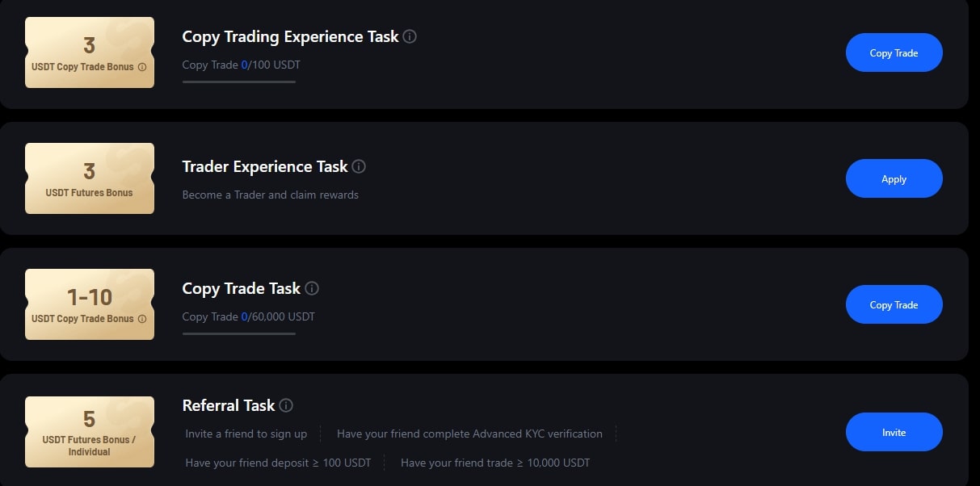The image size is (980, 486).
Task: Click the 0/100 USDT copy trade progress bar
Action: [x=238, y=82]
